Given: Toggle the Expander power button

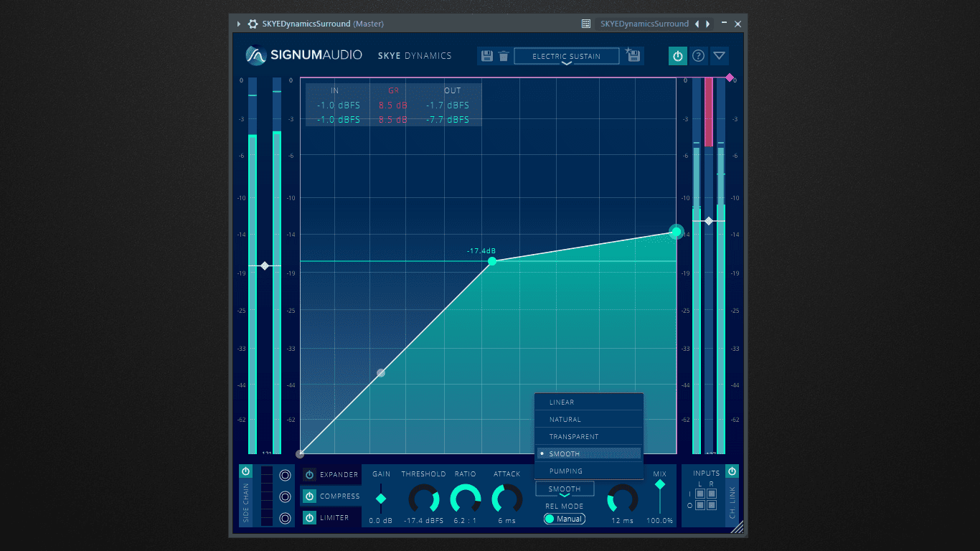Looking at the screenshot, I should point(309,475).
